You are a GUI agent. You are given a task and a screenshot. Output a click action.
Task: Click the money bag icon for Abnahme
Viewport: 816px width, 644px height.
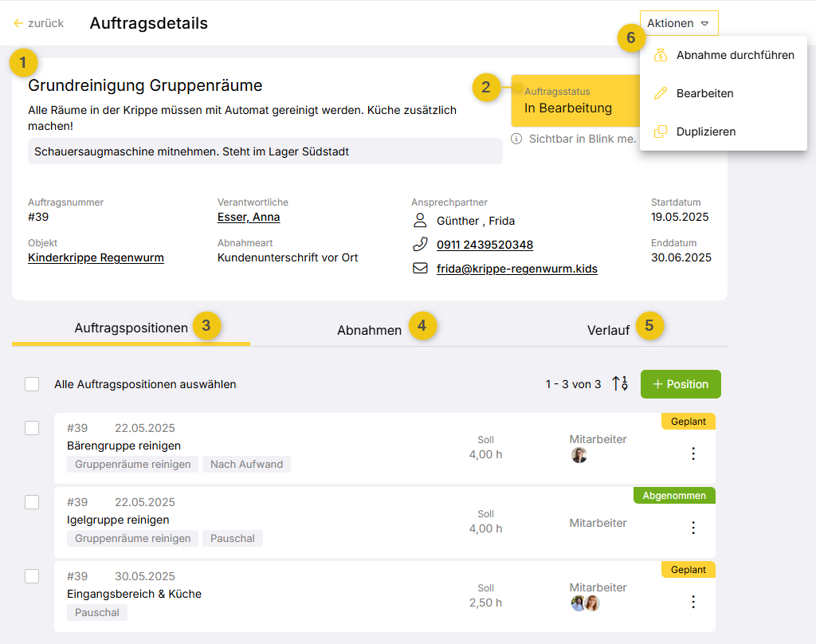[661, 55]
